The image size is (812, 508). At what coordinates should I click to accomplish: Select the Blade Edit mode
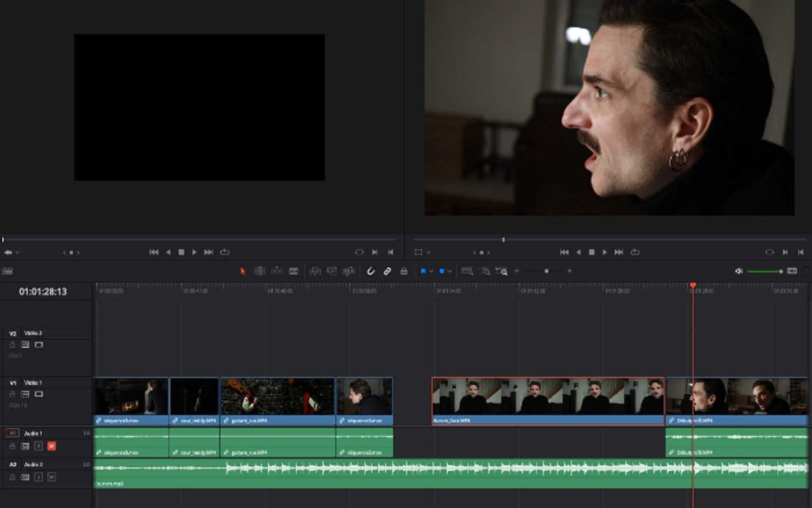294,270
